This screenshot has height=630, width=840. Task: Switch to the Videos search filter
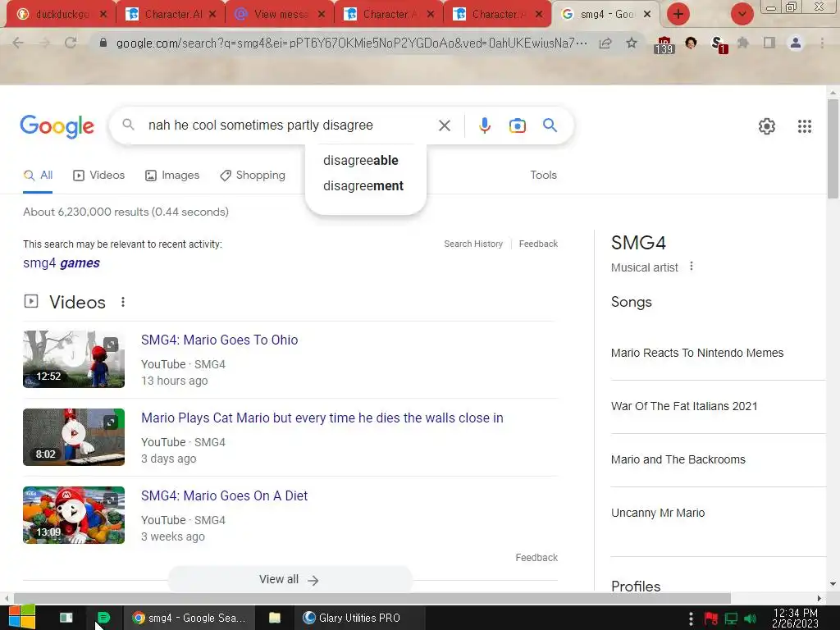99,176
